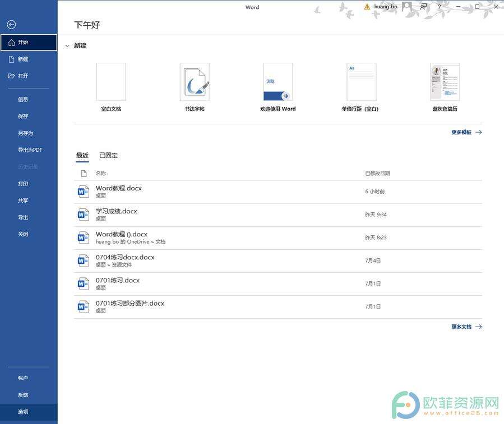Select the 蓝灰色简历 resume template
504x424 pixels.
[445, 82]
